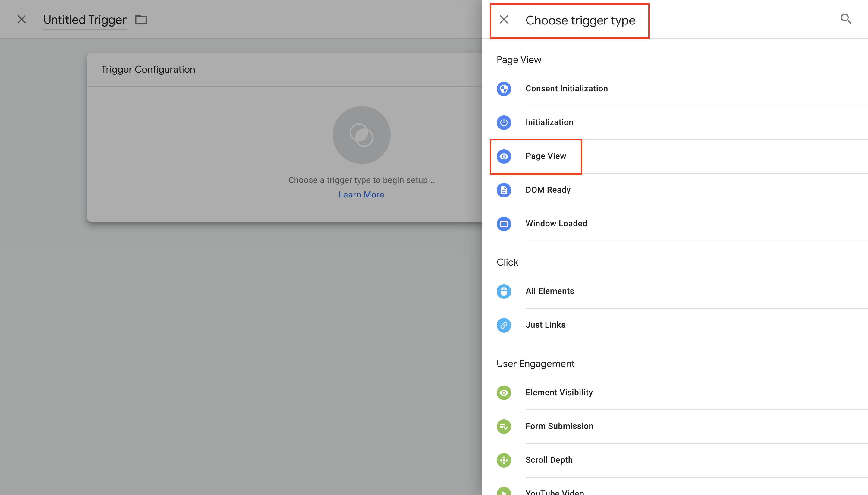Choose the Page View trigger type

[x=675, y=156]
